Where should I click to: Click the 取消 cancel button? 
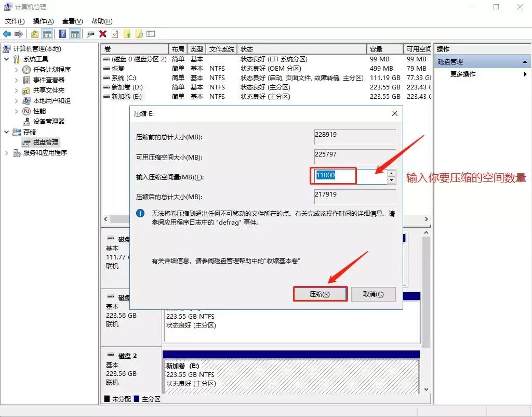coord(373,294)
